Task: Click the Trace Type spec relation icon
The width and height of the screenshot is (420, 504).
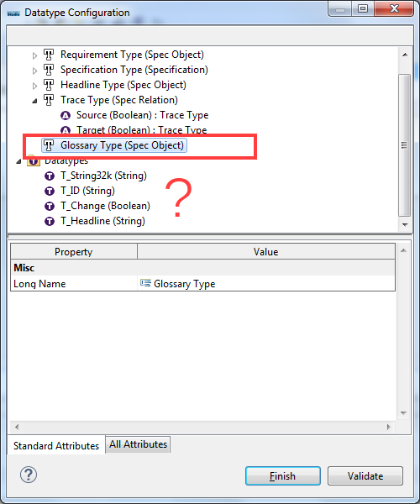Action: coord(49,100)
